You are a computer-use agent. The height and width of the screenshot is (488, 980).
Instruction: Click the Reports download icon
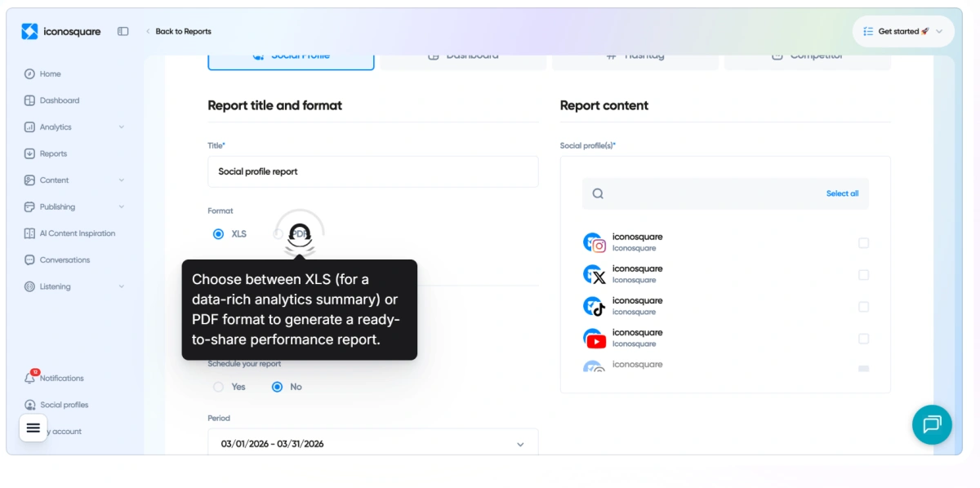[x=30, y=153]
